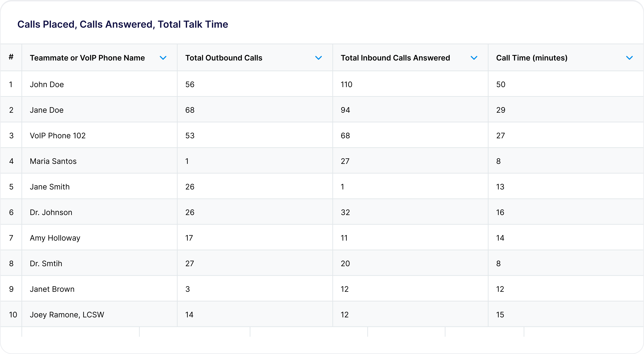644x354 pixels.
Task: Click VoIP Phone 102's outbound value 53
Action: point(190,136)
